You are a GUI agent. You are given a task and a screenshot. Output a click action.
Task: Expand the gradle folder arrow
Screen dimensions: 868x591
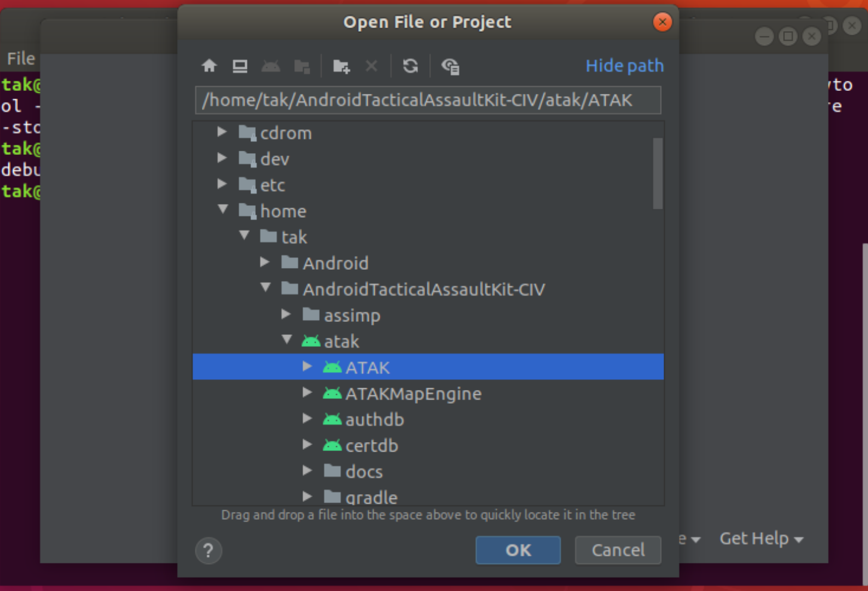[x=307, y=496]
